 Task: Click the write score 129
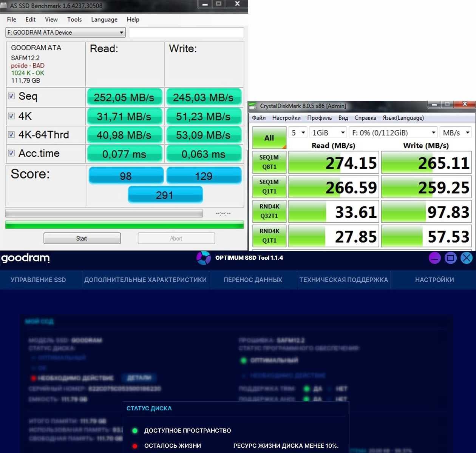tap(204, 176)
